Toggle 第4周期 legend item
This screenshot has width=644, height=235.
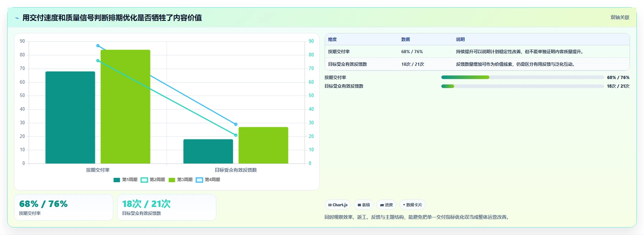point(208,180)
